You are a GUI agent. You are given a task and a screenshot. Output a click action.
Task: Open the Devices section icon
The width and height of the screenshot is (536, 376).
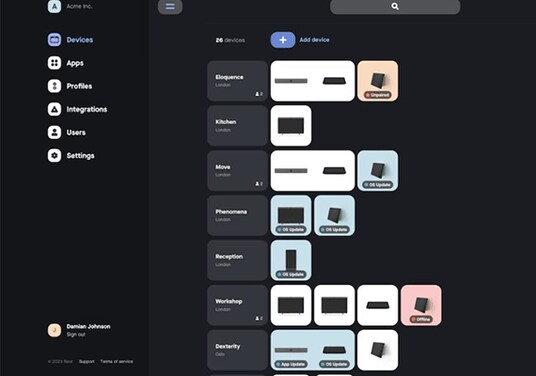pyautogui.click(x=54, y=40)
